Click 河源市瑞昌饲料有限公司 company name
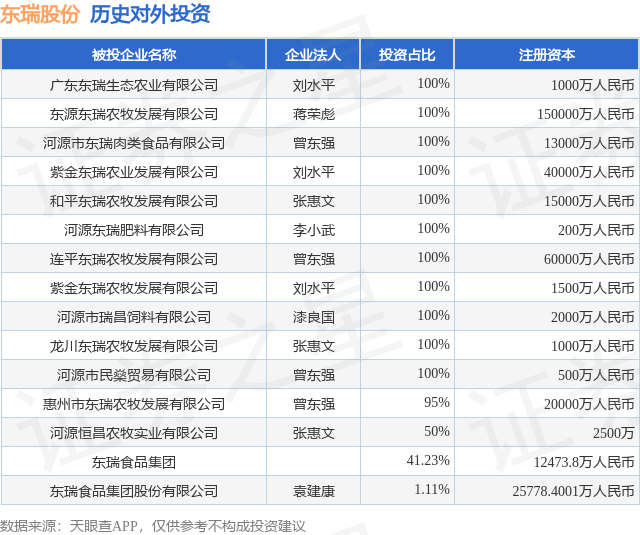This screenshot has height=535, width=640. (134, 317)
